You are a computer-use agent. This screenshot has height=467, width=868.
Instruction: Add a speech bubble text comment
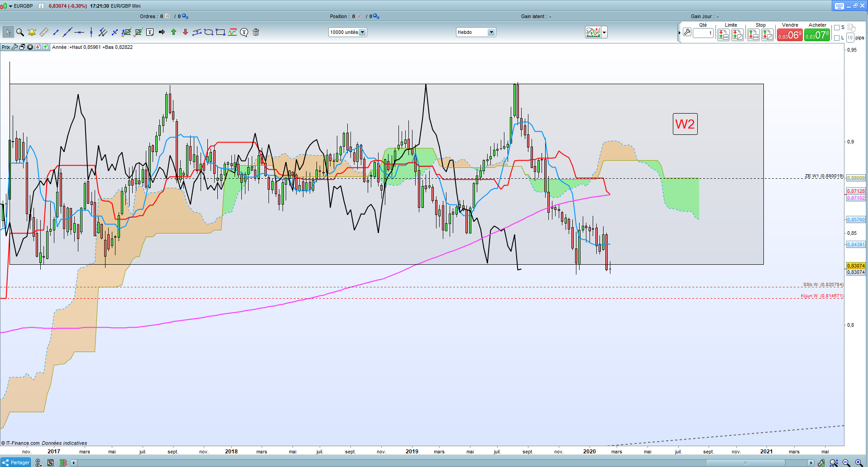tap(244, 32)
